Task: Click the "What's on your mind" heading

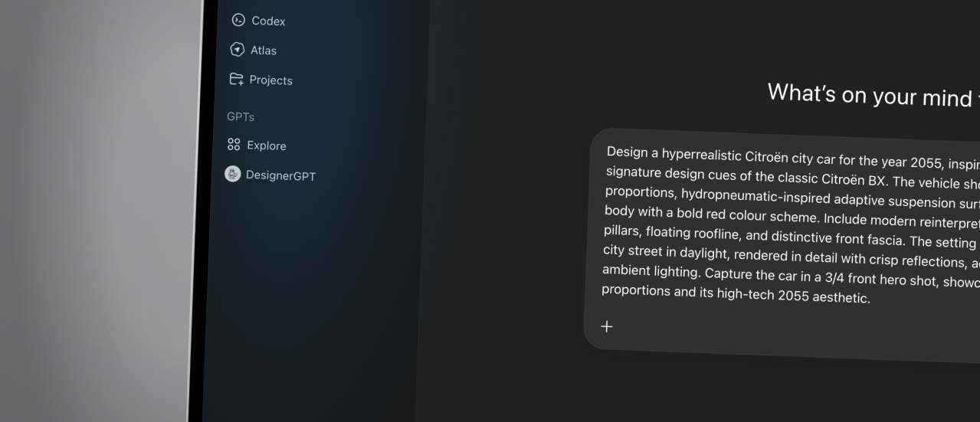Action: coord(870,95)
